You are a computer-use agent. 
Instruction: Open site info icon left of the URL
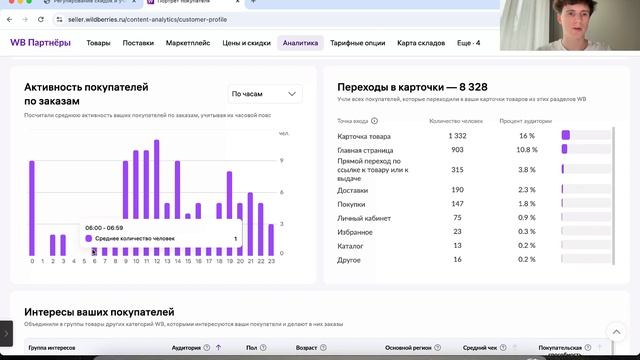click(x=60, y=19)
